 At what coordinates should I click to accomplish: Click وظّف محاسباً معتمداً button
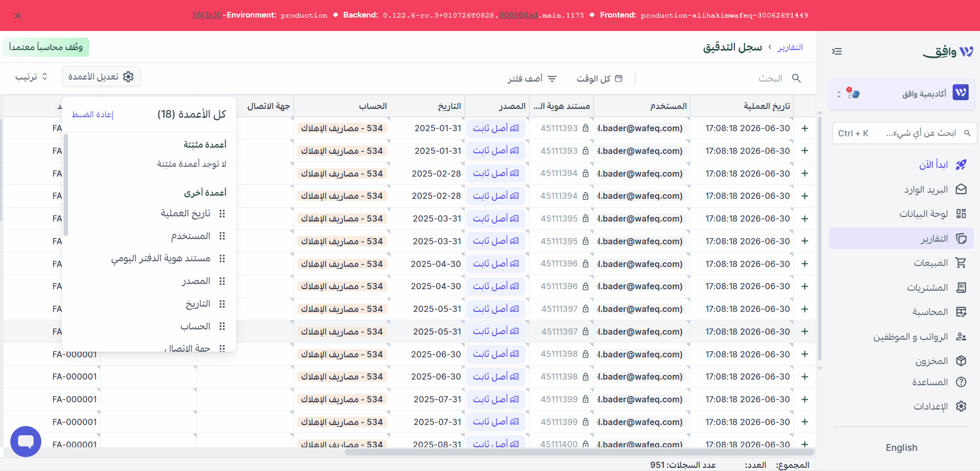(46, 47)
